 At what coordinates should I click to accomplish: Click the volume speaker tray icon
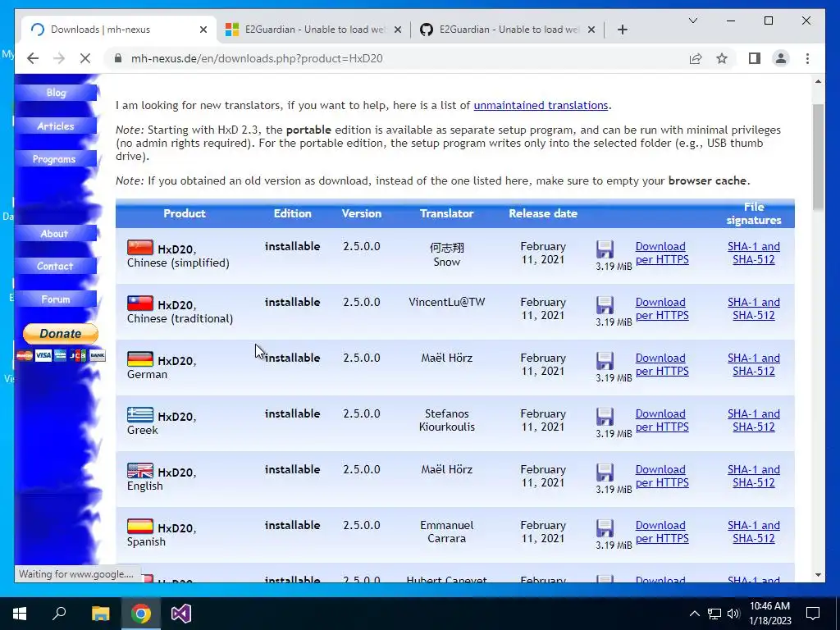click(x=733, y=614)
